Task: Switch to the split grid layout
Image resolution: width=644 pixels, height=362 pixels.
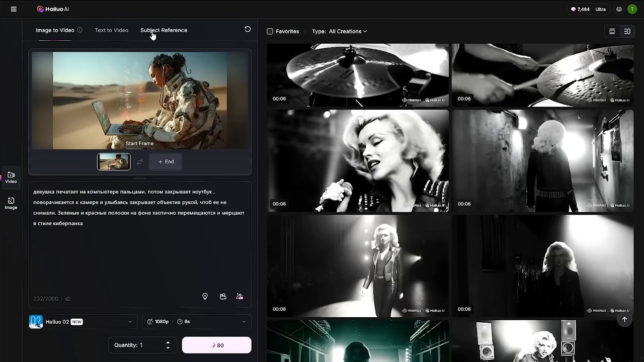Action: coord(627,31)
